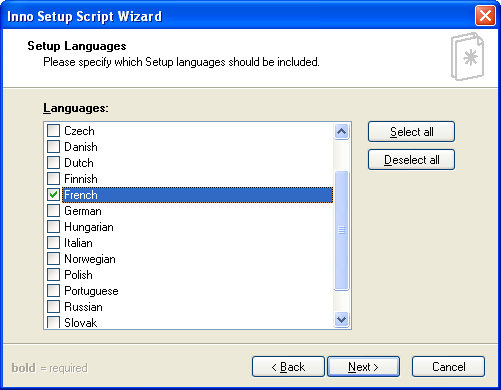Click the languages list scrollbar thumb
The width and height of the screenshot is (501, 390).
pos(341,230)
